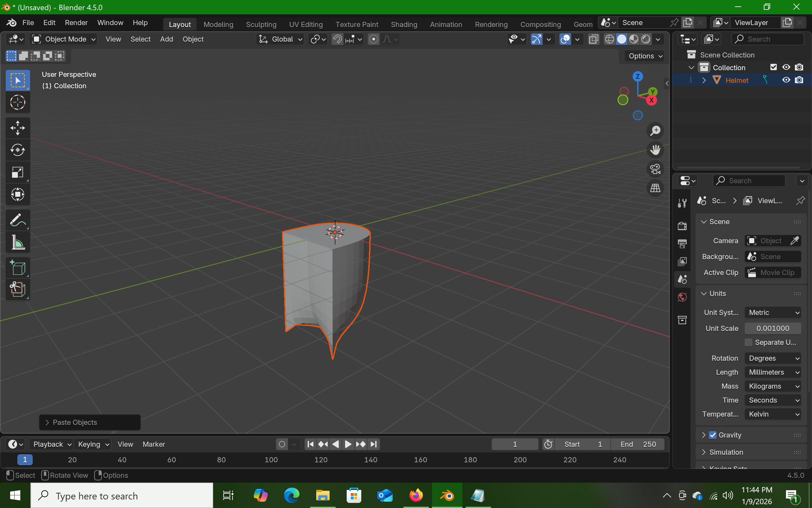Uncheck Collection exclude checkbox
The height and width of the screenshot is (508, 812).
(773, 67)
